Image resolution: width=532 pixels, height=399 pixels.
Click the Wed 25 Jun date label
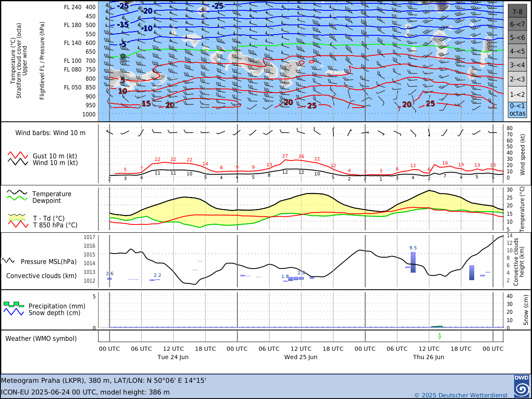click(x=301, y=357)
